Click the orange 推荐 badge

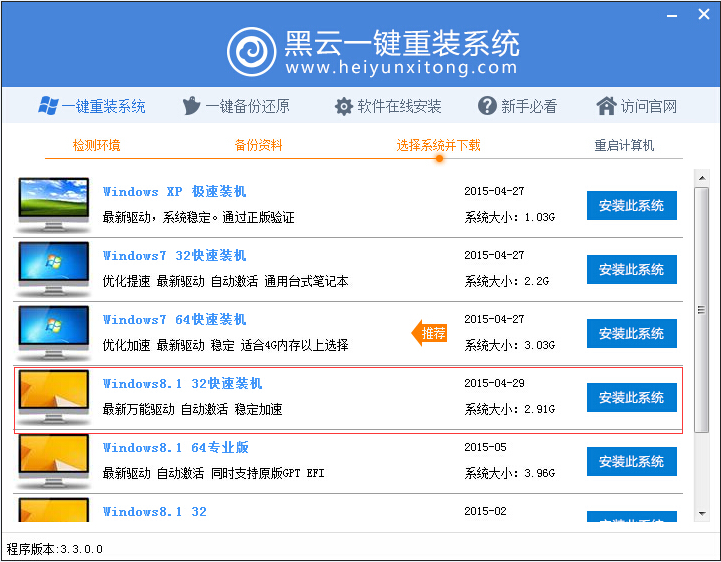[430, 333]
